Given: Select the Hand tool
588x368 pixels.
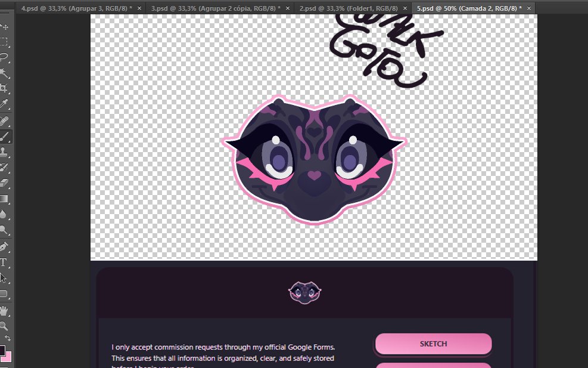Looking at the screenshot, I should click(x=4, y=311).
